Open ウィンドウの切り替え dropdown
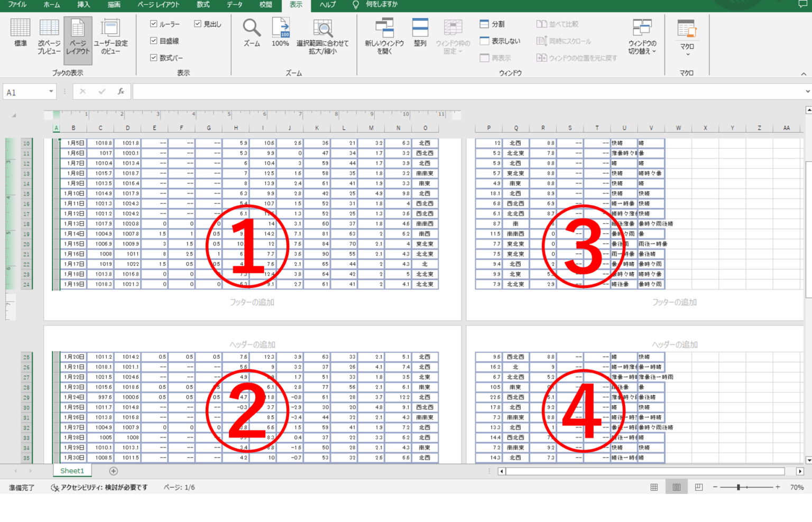Screen dimensions: 812x522 tap(642, 37)
